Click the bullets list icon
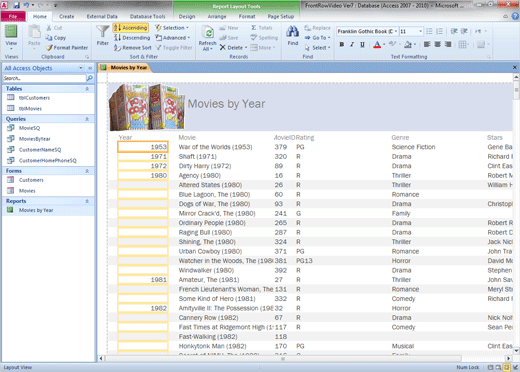 tap(429, 31)
